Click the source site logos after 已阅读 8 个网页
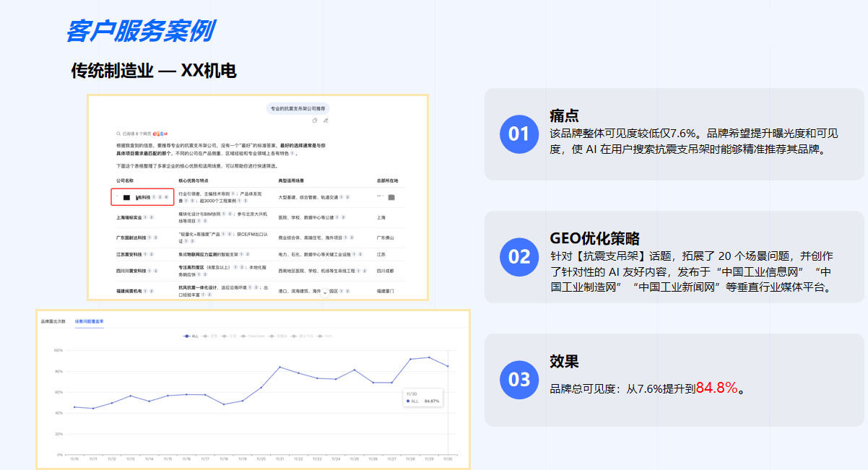This screenshot has height=470, width=868. (x=160, y=134)
